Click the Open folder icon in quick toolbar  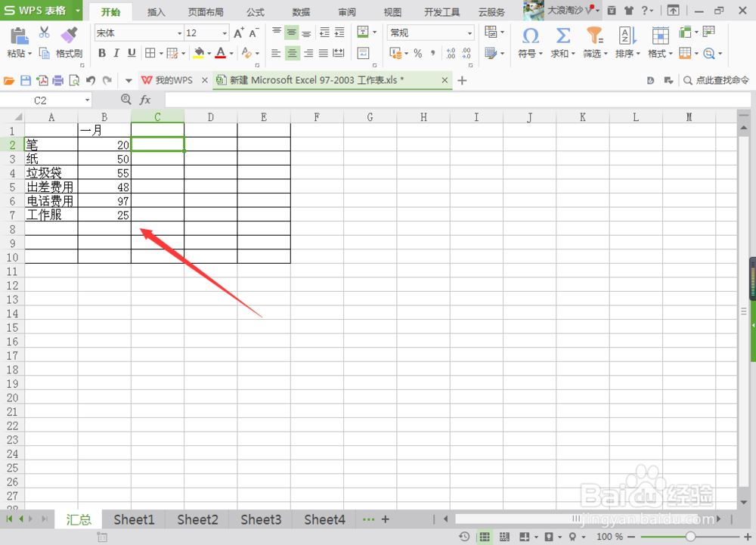pos(9,80)
